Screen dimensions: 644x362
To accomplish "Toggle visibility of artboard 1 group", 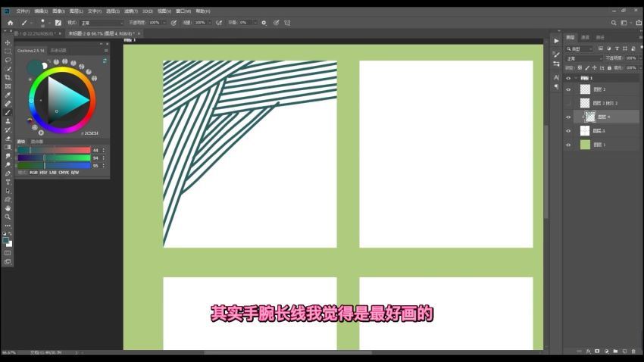I will [x=568, y=78].
